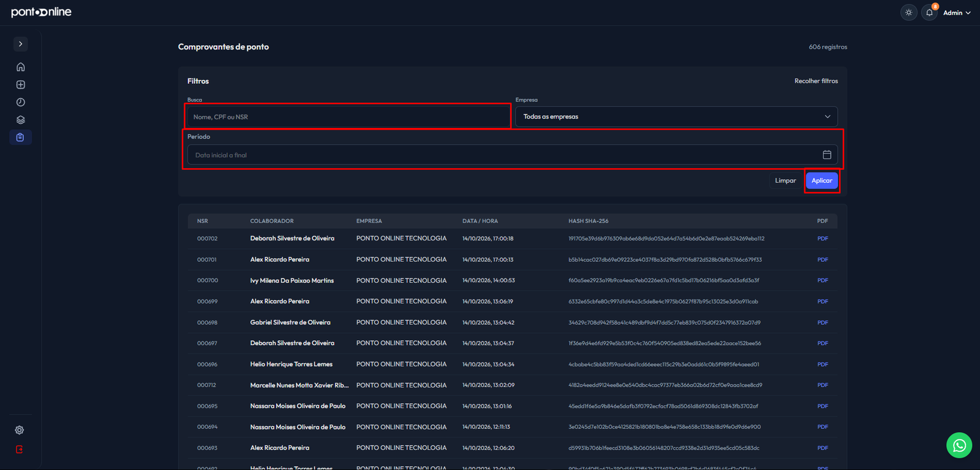
Task: Open NSR 000702 link
Action: 207,239
